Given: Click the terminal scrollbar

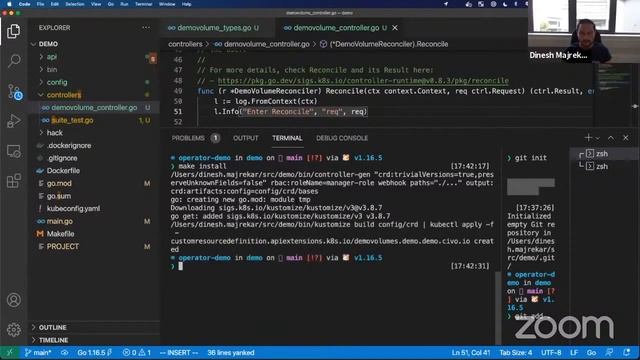Looking at the screenshot, I should [x=498, y=308].
